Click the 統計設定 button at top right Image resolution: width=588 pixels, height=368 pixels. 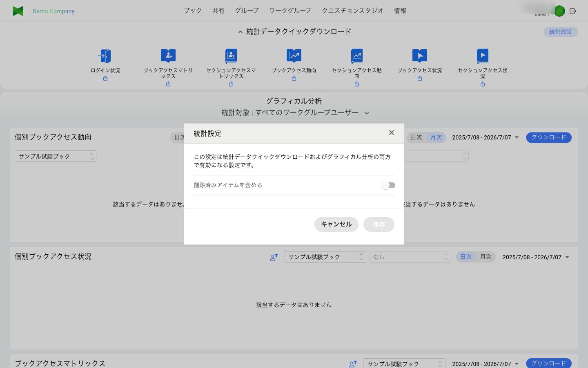561,32
